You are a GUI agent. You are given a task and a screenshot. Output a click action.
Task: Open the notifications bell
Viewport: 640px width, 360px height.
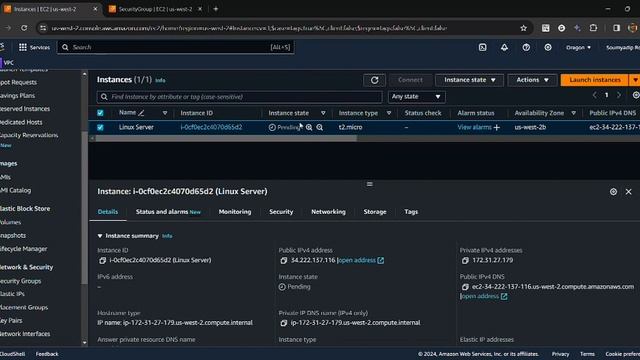504,47
